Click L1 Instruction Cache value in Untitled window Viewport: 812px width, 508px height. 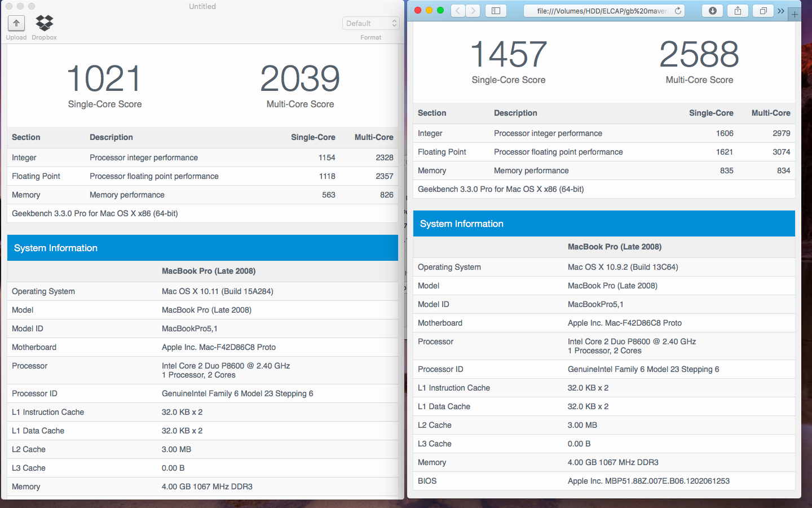point(182,412)
